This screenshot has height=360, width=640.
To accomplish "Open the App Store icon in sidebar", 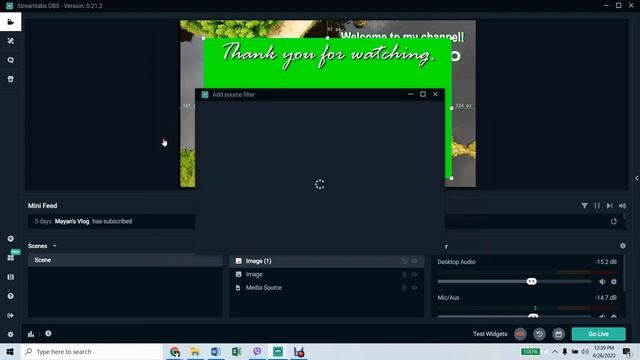I will click(11, 79).
